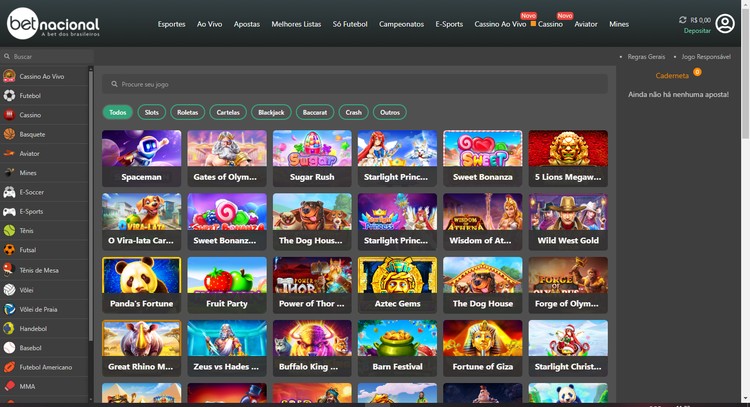Open Apostas in top navigation
The height and width of the screenshot is (407, 750).
[x=247, y=24]
